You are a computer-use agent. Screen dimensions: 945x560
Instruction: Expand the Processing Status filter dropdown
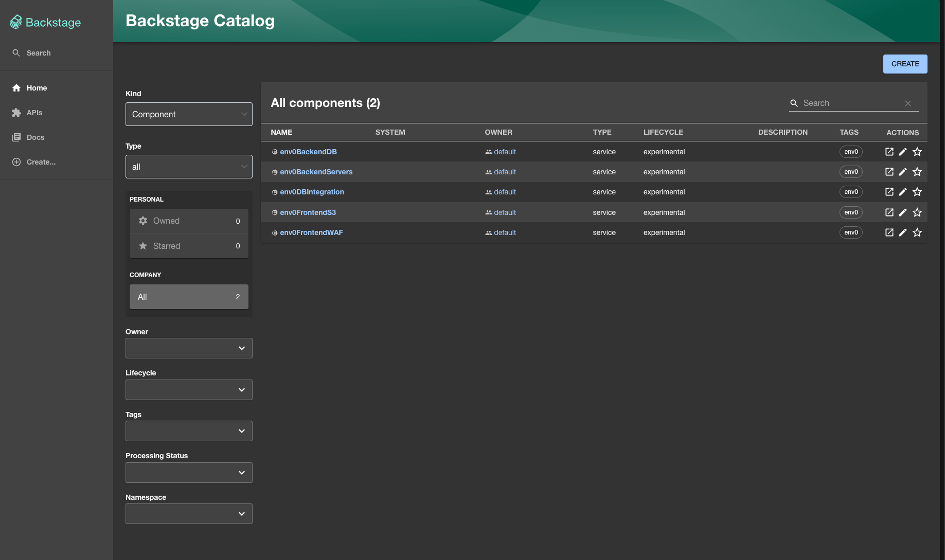click(189, 473)
